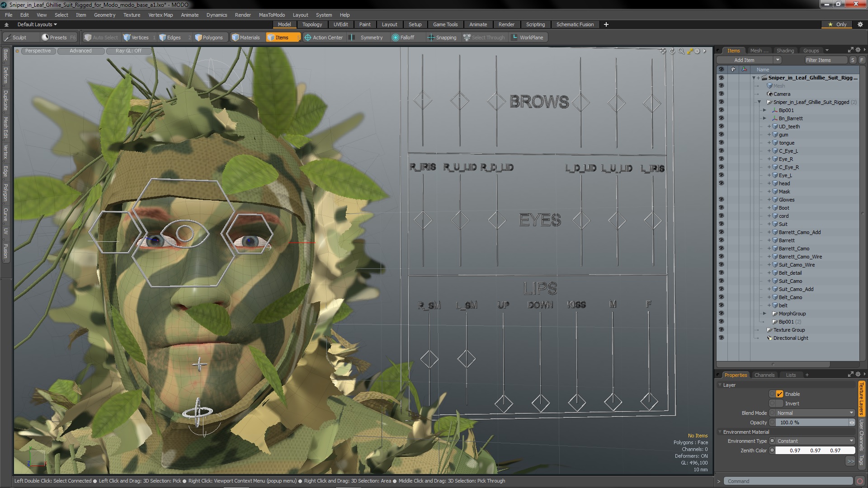Toggle visibility for Suit_Camo layer

pyautogui.click(x=722, y=281)
